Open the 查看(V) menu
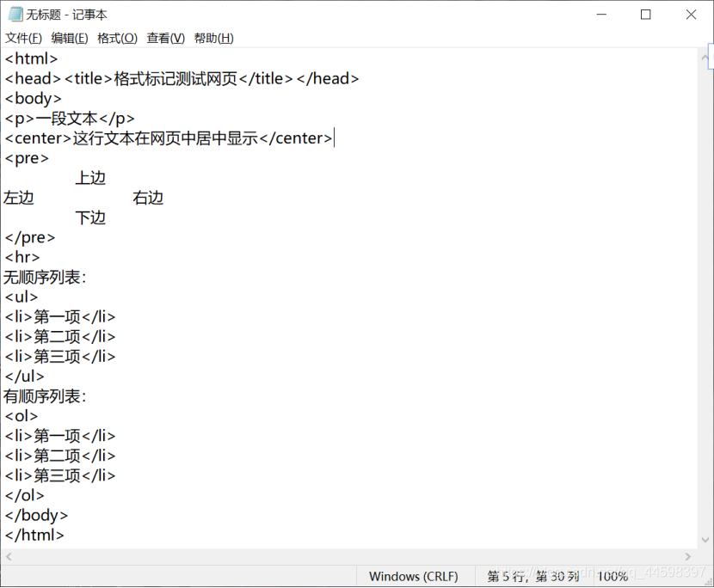 tap(164, 38)
